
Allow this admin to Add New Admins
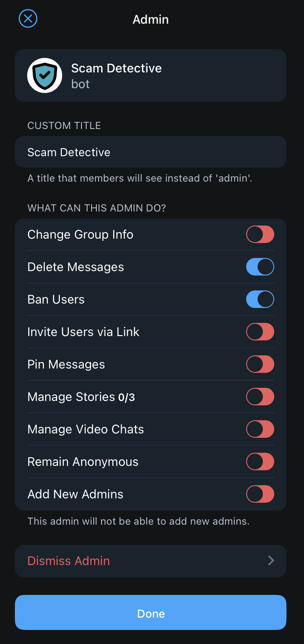tap(260, 494)
